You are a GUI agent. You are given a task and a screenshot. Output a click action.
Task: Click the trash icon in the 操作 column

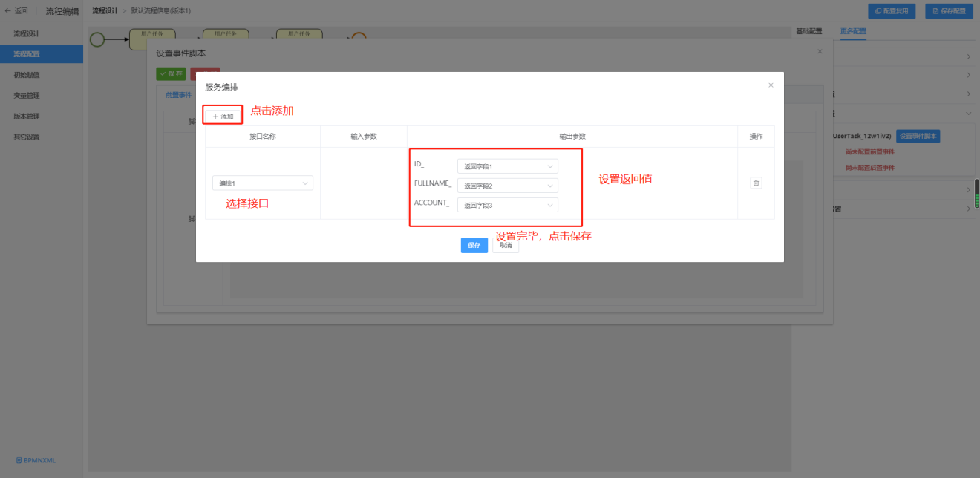click(x=756, y=183)
